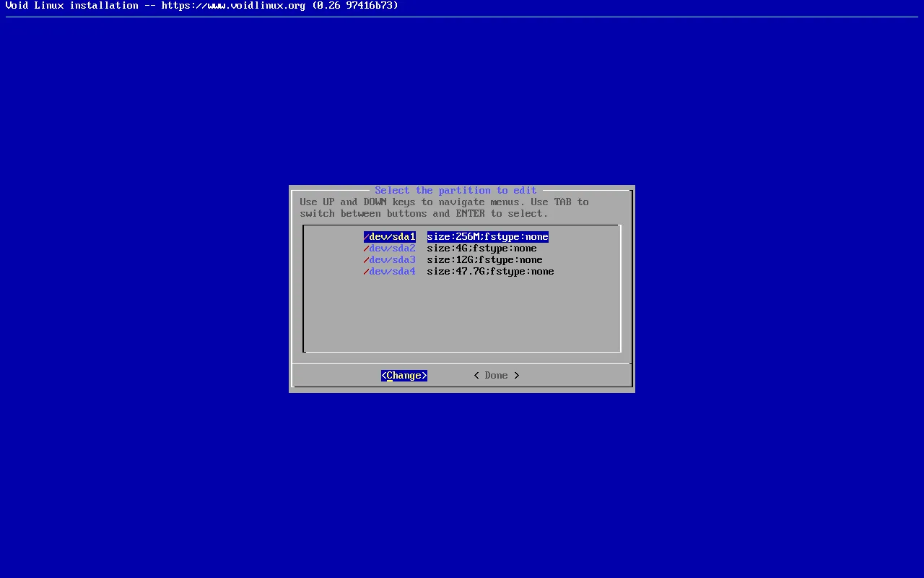Select the /dev/sda1 partition entry
The image size is (924, 578).
(390, 236)
